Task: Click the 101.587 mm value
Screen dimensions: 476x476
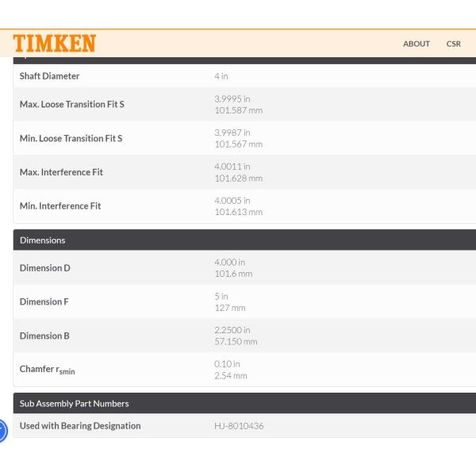Action: pyautogui.click(x=238, y=110)
